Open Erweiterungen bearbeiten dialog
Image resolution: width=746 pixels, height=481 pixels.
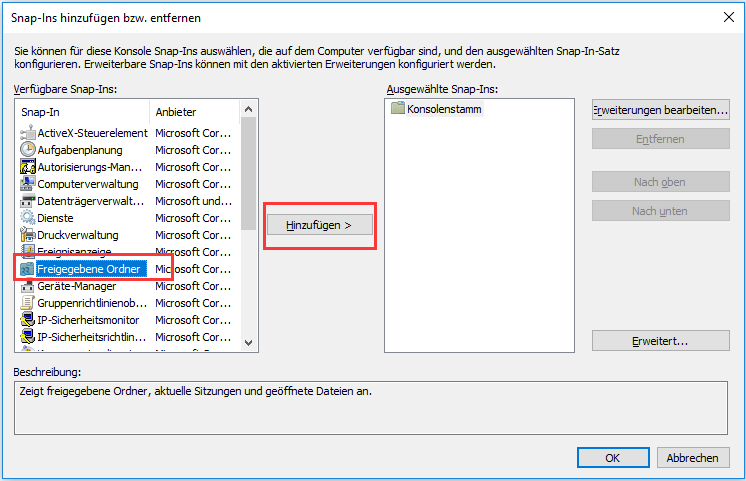(661, 110)
